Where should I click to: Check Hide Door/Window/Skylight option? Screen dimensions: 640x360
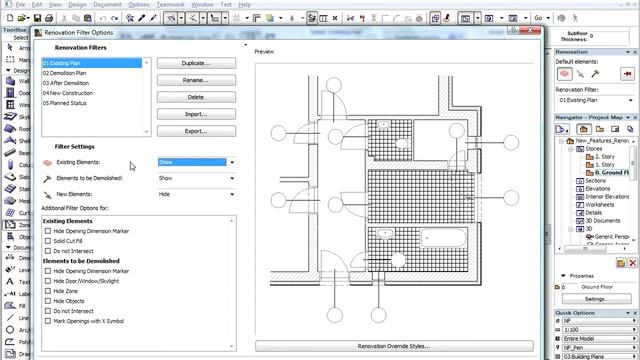tap(48, 281)
